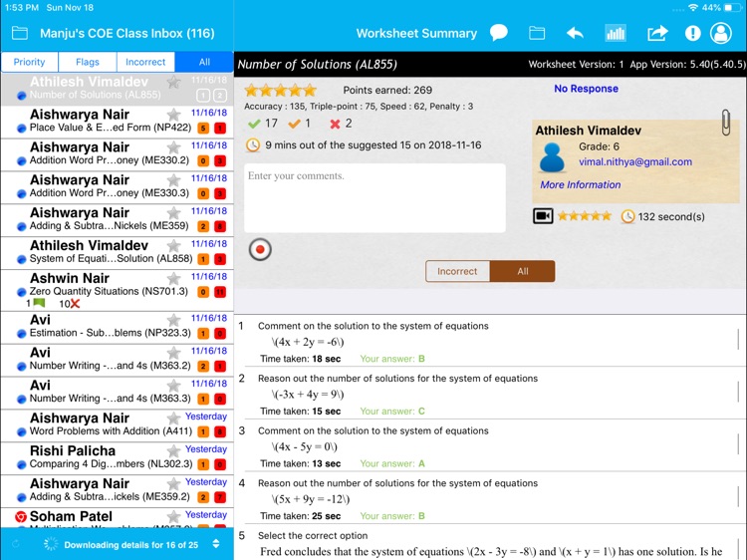Viewport: 747px width, 560px height.
Task: Tap the green flag under Ashwin Nair
Action: 40,303
